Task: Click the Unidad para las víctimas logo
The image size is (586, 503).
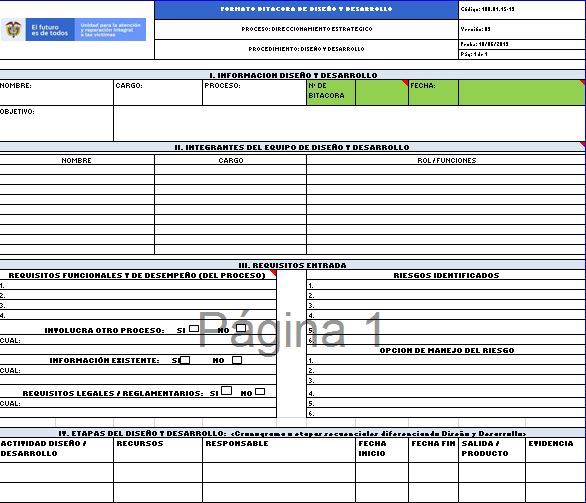Action: point(110,30)
